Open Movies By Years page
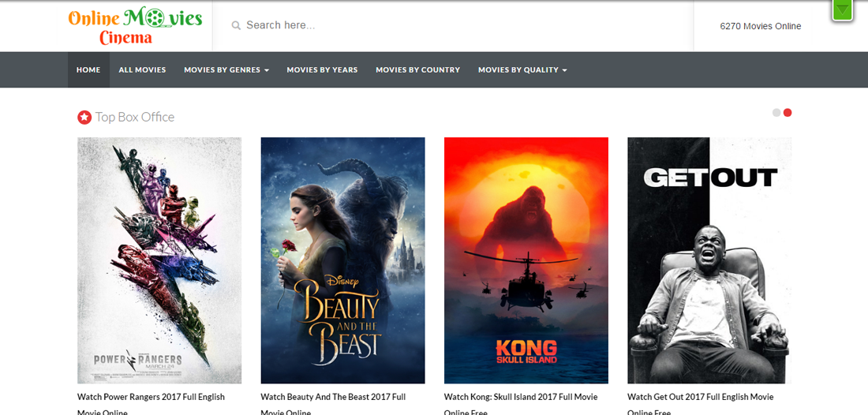This screenshot has width=868, height=415. 322,69
